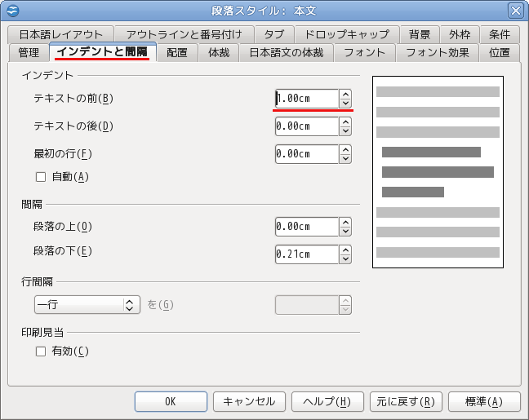Click the application icon in title bar
This screenshot has width=529, height=420.
coord(12,11)
